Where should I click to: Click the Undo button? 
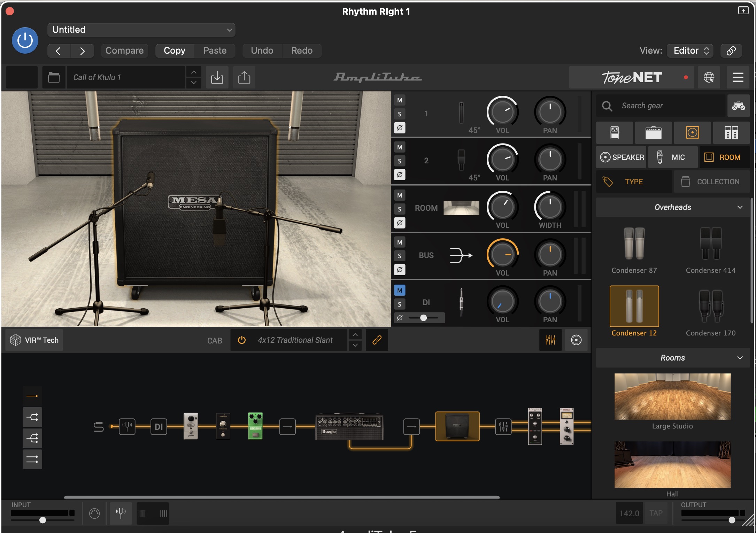(x=262, y=51)
